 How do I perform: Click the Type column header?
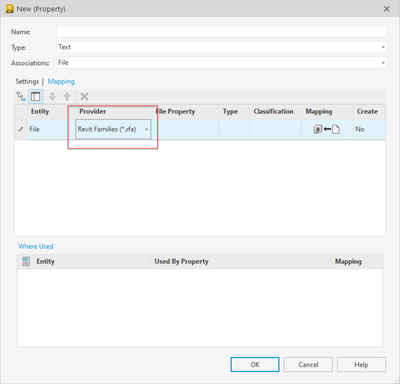(234, 111)
